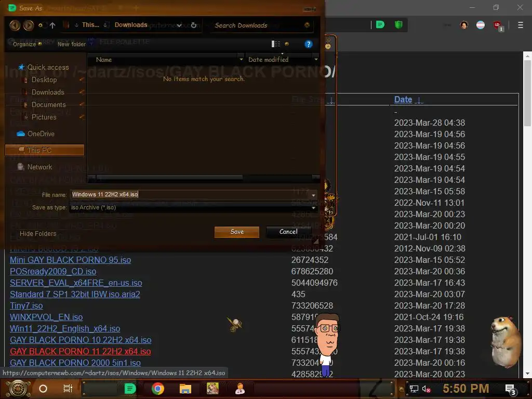Click the taskbar clock showing 5:50 PM
532x399 pixels.
465,389
